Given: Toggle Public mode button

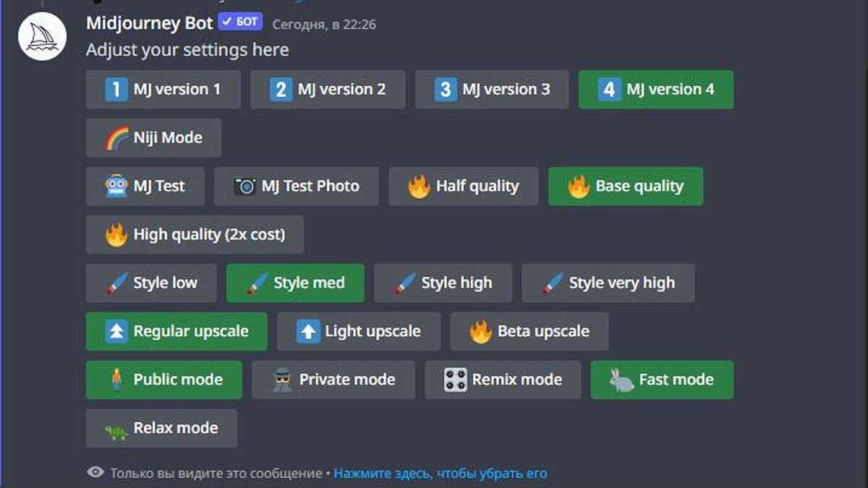Looking at the screenshot, I should (164, 380).
